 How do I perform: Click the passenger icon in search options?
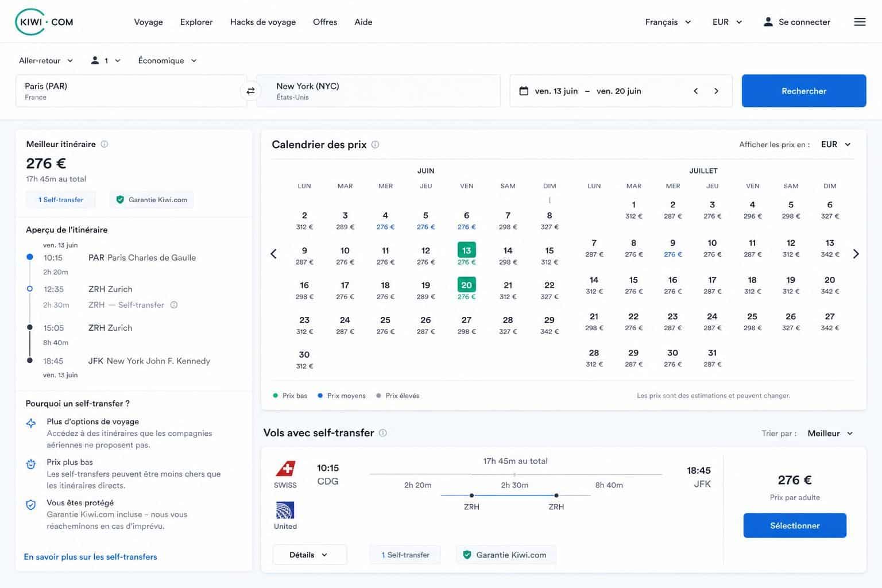95,60
